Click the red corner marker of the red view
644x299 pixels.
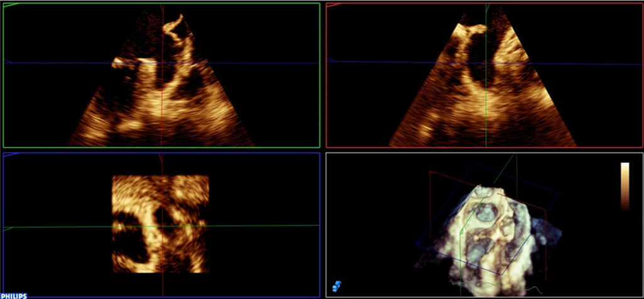(334, 5)
